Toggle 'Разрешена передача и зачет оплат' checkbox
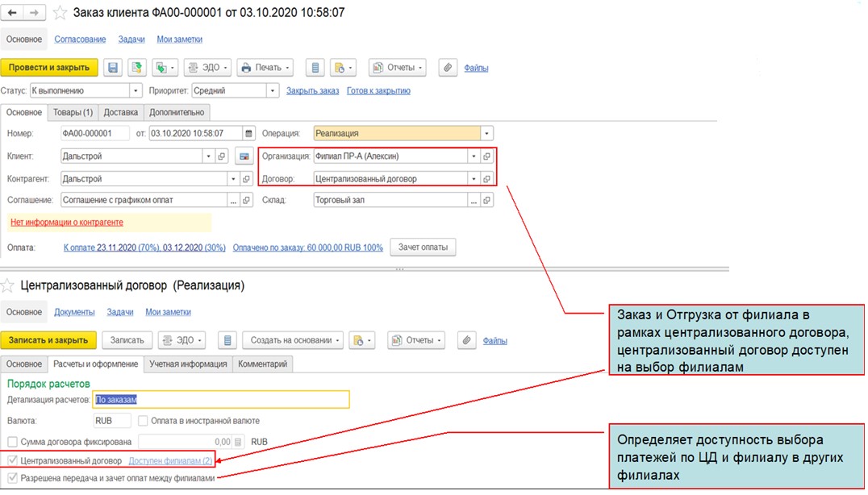Image resolution: width=868 pixels, height=495 pixels. click(12, 478)
